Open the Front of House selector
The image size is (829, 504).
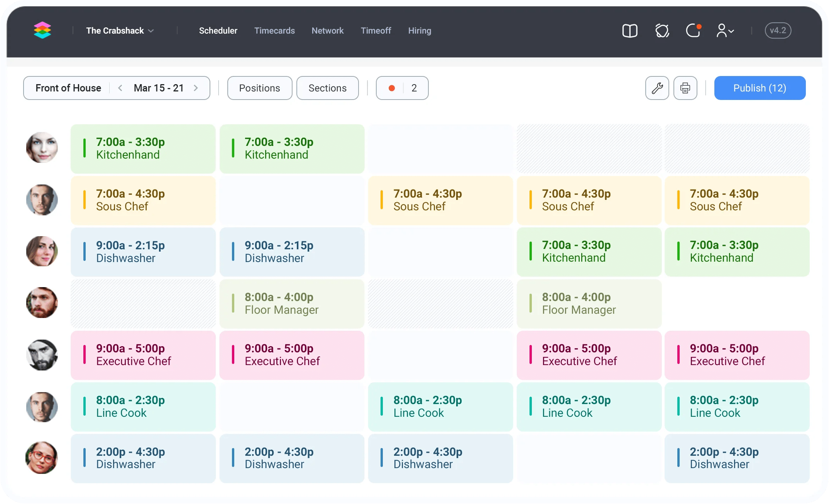pyautogui.click(x=68, y=88)
